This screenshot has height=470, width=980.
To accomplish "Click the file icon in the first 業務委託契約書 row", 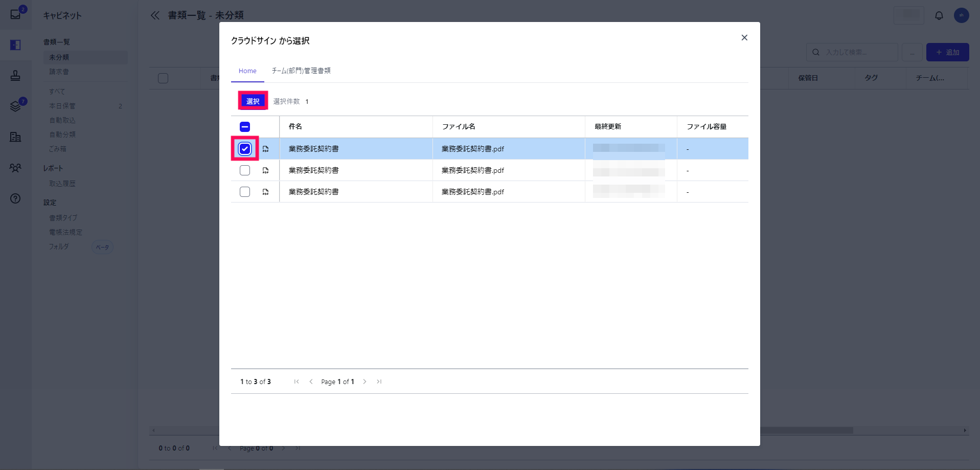I will point(266,149).
